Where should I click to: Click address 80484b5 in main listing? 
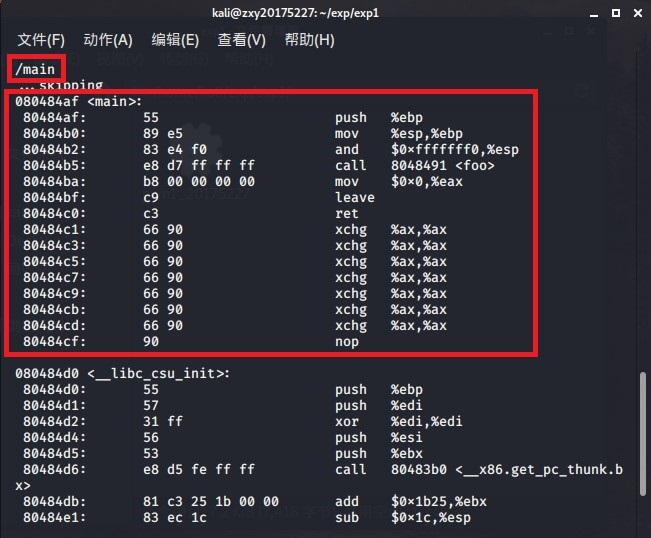[x=54, y=166]
